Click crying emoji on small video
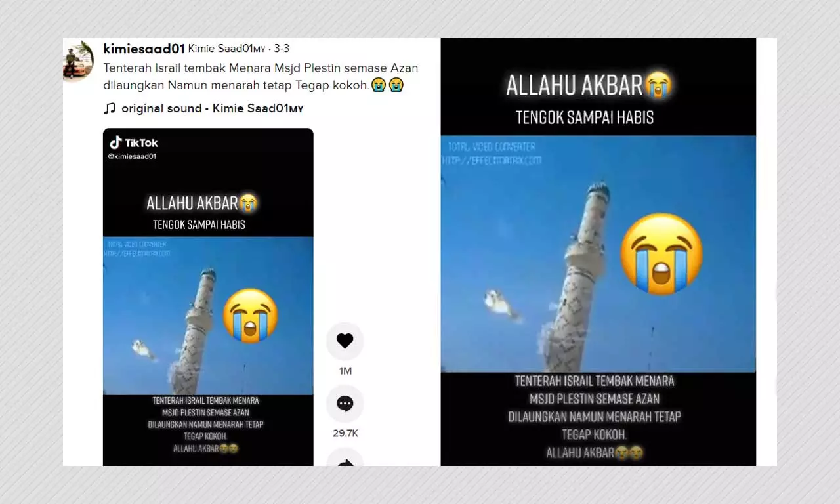 (250, 315)
